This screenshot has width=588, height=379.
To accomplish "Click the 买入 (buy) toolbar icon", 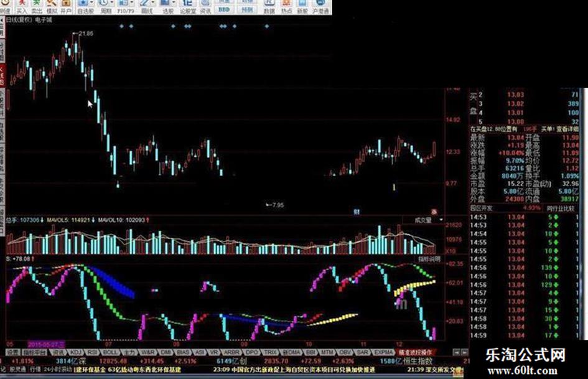I will point(22,6).
